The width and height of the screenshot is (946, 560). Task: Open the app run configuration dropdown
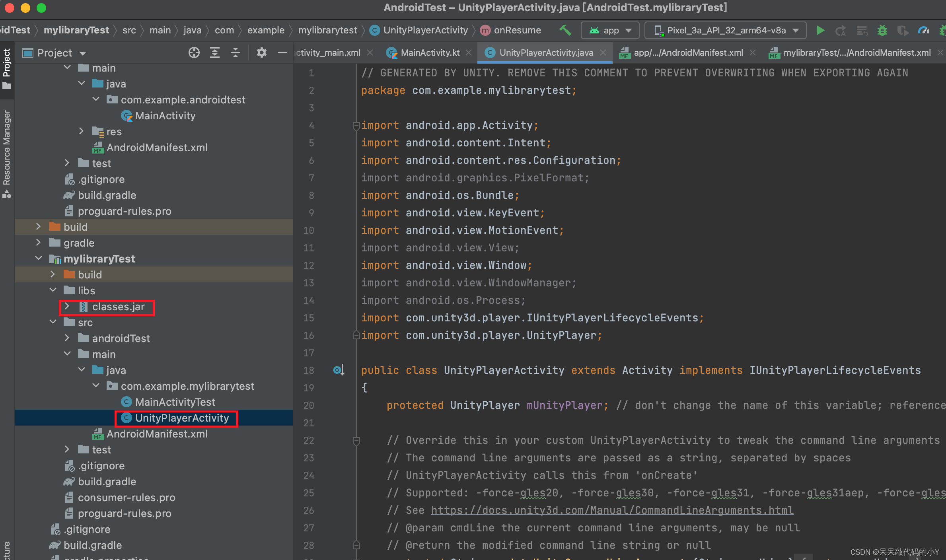point(610,31)
